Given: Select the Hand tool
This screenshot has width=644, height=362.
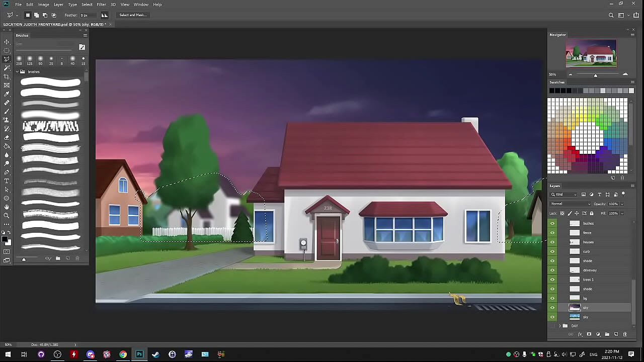Looking at the screenshot, I should coord(7,207).
